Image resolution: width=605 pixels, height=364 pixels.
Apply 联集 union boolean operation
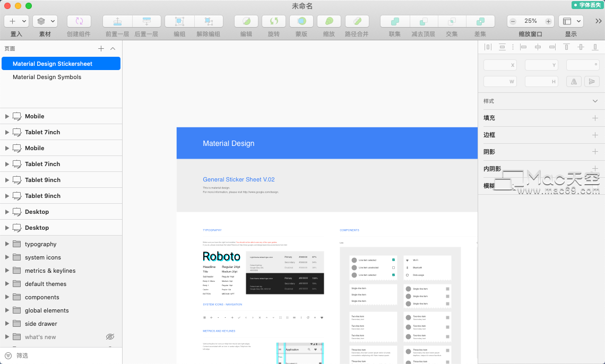(x=395, y=21)
